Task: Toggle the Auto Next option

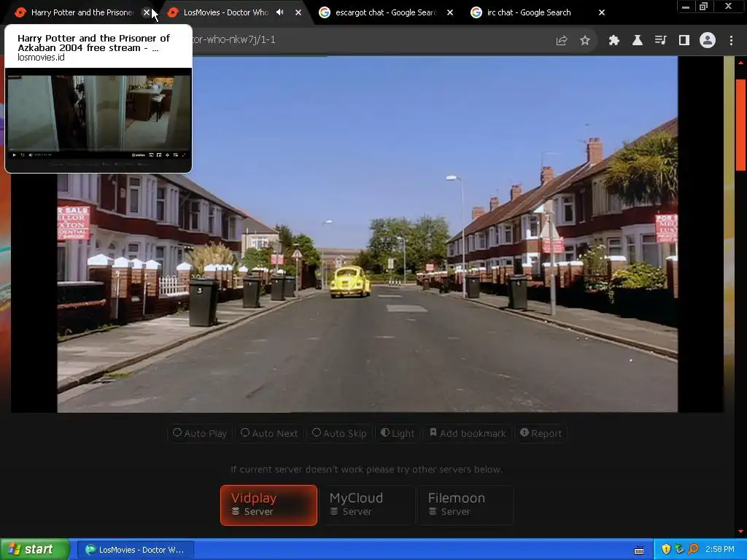Action: click(x=269, y=433)
